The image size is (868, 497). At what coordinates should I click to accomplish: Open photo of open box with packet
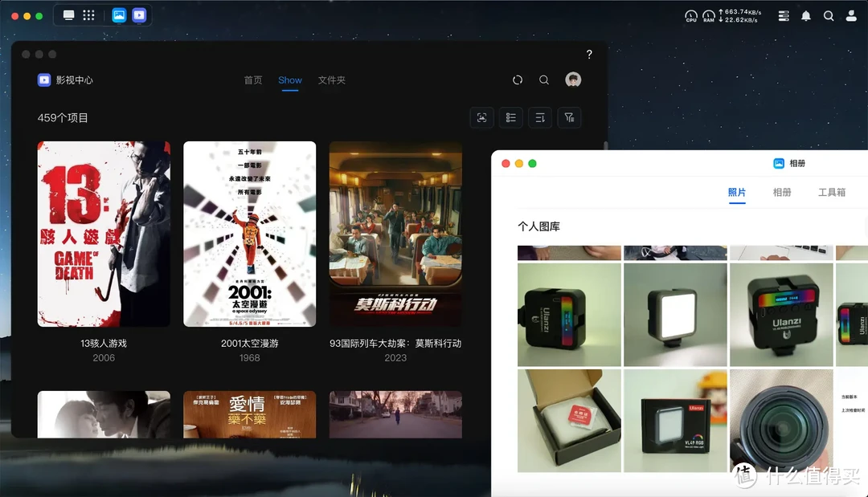569,421
